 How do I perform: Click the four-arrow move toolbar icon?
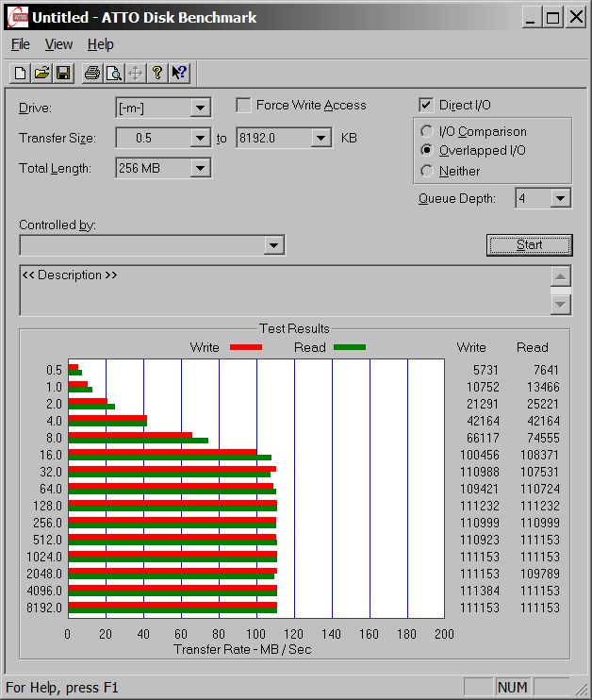[x=135, y=73]
